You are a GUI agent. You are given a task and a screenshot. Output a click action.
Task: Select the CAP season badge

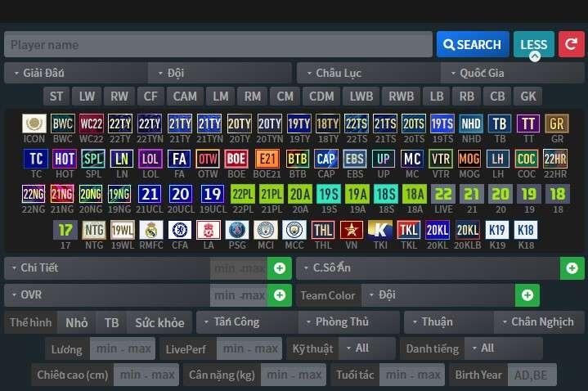(325, 159)
